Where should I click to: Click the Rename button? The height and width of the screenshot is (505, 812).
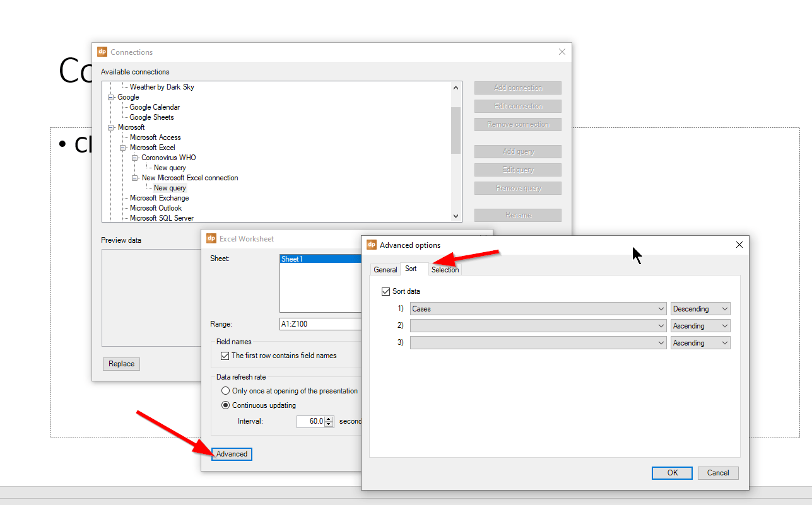point(518,215)
